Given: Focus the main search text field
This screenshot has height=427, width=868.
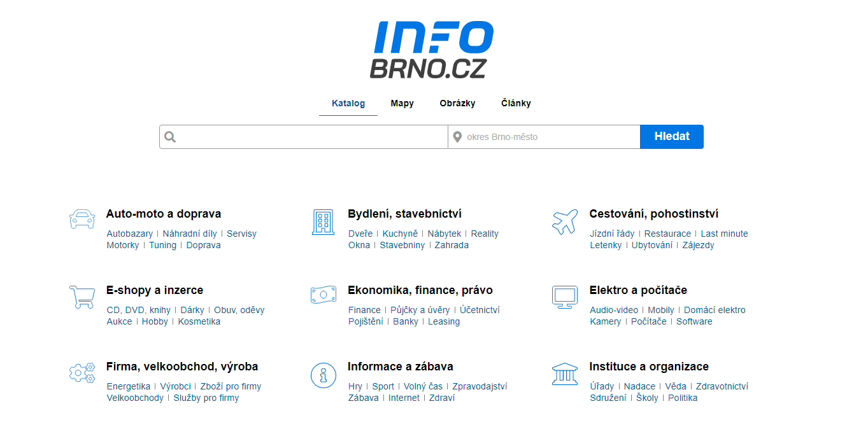Looking at the screenshot, I should 304,137.
